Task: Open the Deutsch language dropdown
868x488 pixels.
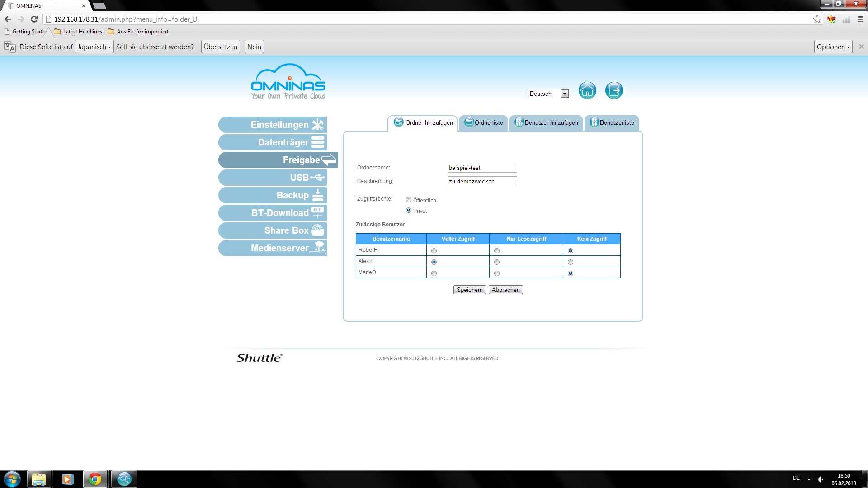Action: click(548, 94)
